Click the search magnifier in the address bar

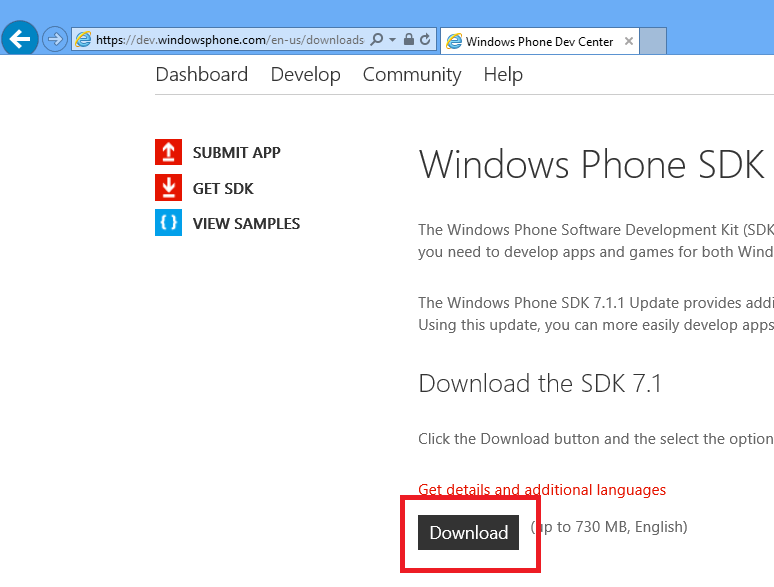377,39
